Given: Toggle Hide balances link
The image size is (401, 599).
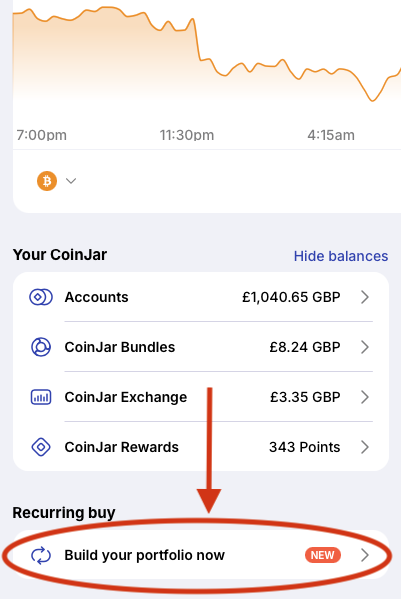Looking at the screenshot, I should 341,256.
